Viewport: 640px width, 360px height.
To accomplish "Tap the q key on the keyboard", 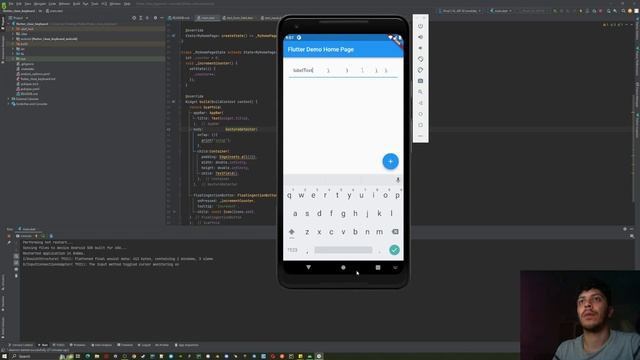I will pos(289,196).
